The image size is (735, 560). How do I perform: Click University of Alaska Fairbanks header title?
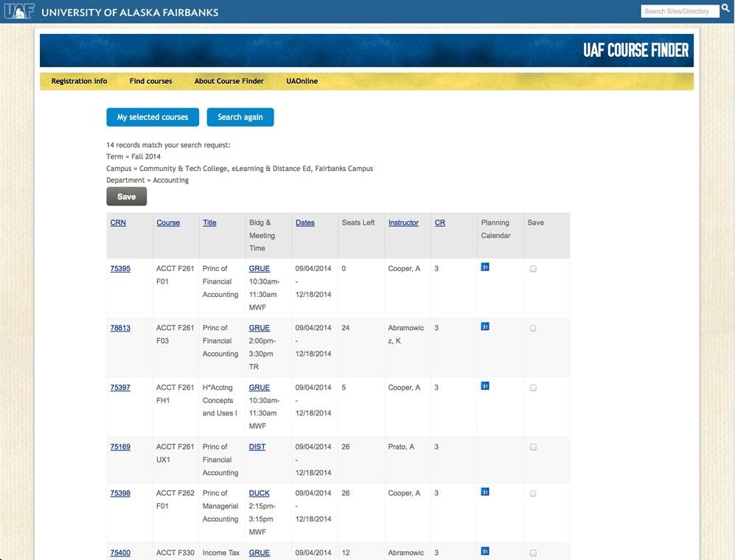pos(130,13)
